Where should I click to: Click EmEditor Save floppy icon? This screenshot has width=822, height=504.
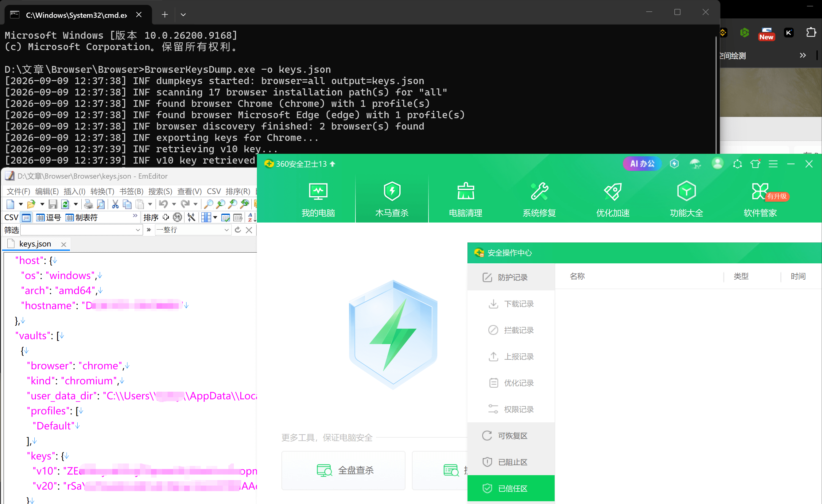[x=53, y=204]
